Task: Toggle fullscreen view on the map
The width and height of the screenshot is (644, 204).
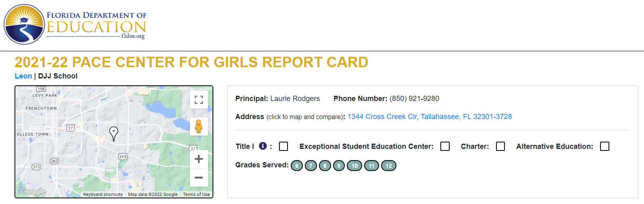Action: tap(199, 99)
